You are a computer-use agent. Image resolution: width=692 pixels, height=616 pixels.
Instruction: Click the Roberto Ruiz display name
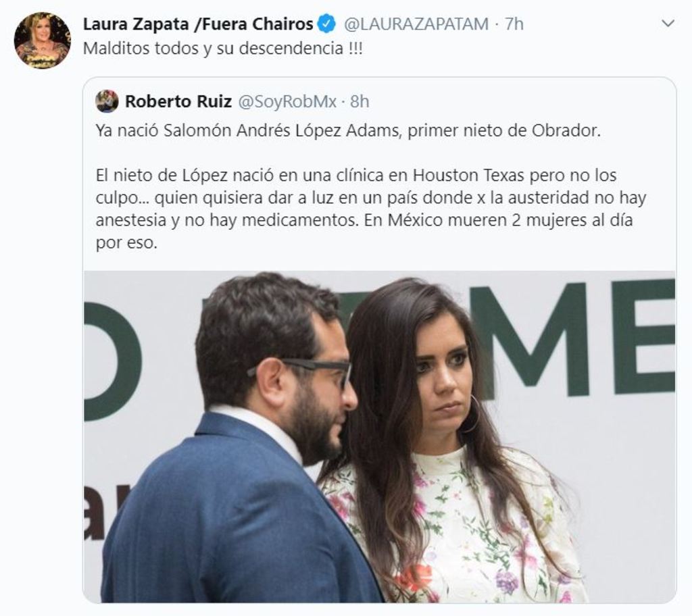(178, 101)
